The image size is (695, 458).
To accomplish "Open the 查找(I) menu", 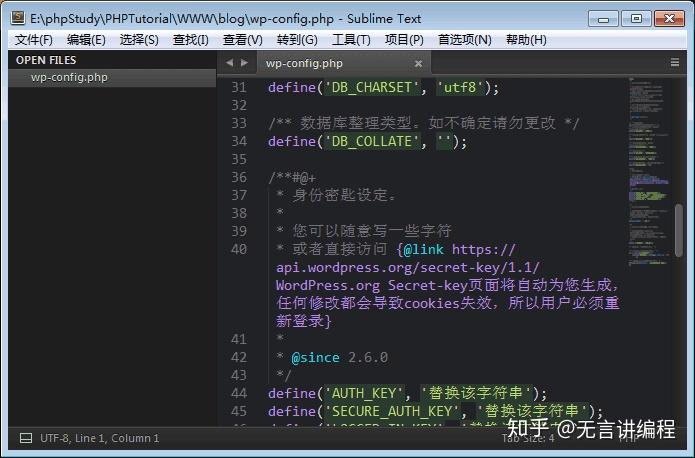I will [x=191, y=40].
